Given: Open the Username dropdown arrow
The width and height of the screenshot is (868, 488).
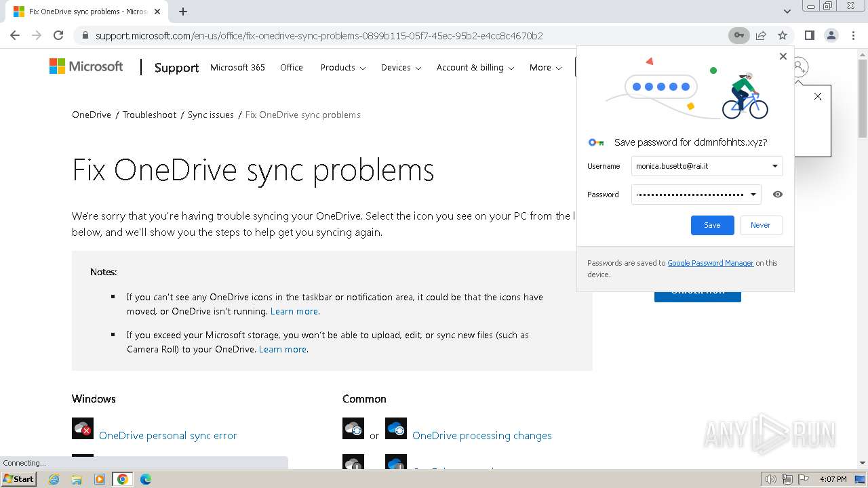Looking at the screenshot, I should pos(775,166).
